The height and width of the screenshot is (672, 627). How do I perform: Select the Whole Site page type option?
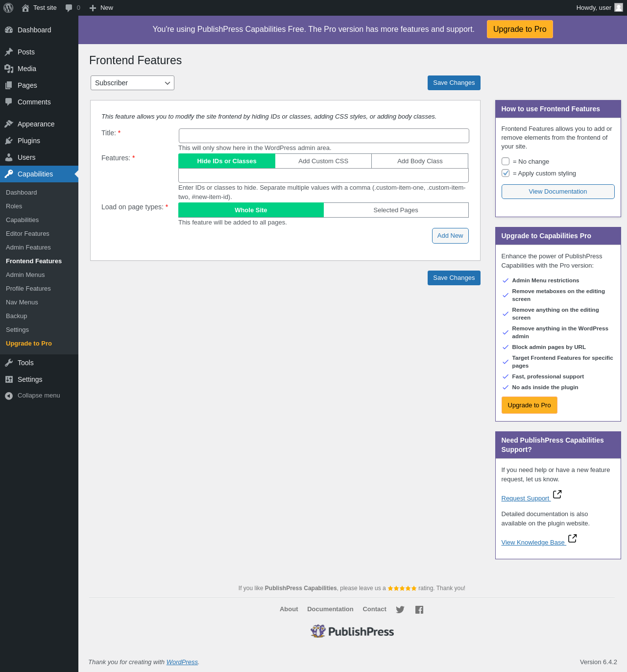[x=251, y=210]
